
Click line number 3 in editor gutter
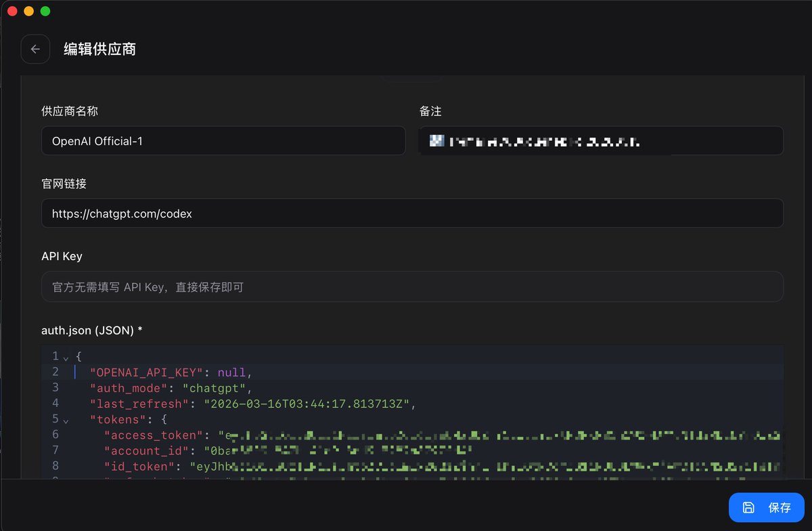coord(55,387)
